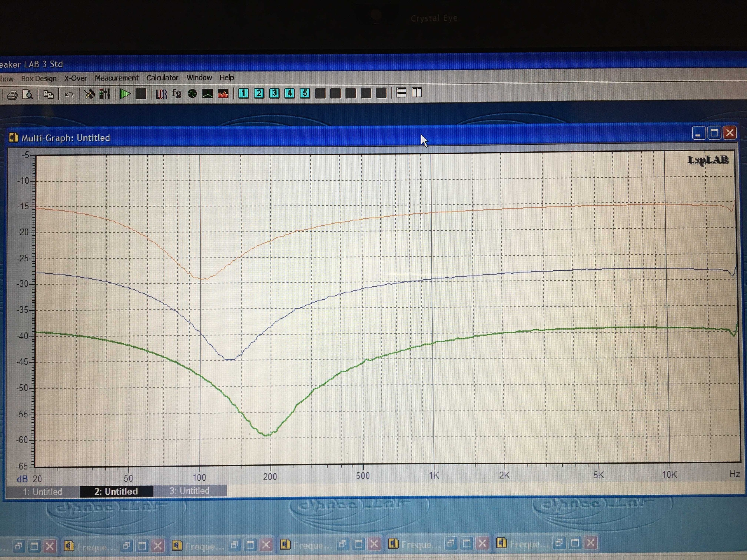The image size is (747, 560).
Task: Click the blue curve at its dip
Action: pyautogui.click(x=230, y=360)
